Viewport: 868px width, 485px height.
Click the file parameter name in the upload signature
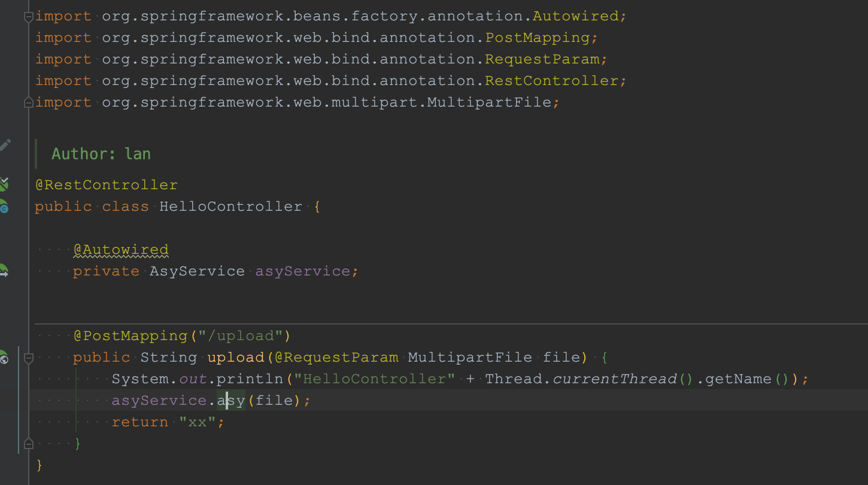(562, 357)
